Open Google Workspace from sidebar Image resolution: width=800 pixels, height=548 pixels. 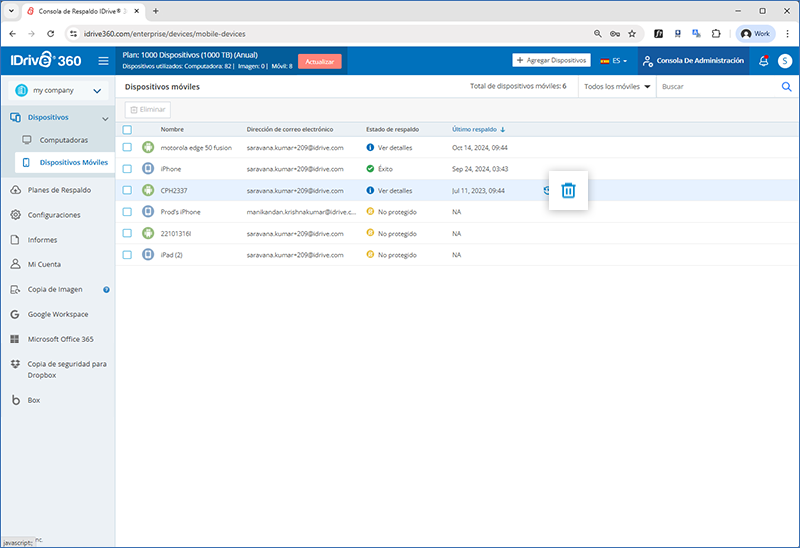(58, 314)
